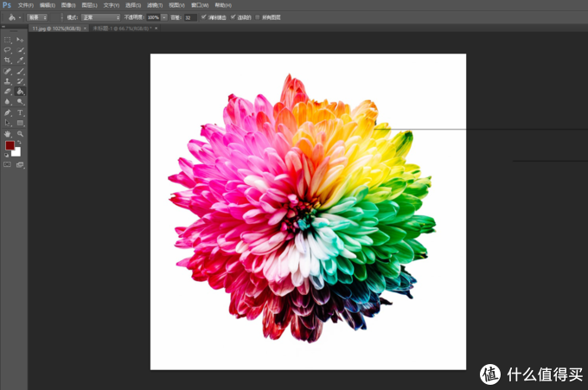
Task: Select the Crop tool
Action: tap(7, 60)
